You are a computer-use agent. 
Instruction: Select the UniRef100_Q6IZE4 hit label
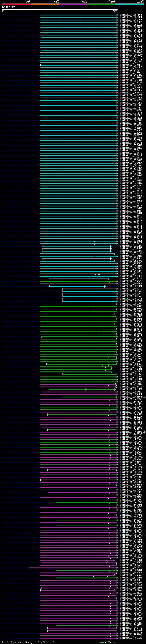(131, 17)
